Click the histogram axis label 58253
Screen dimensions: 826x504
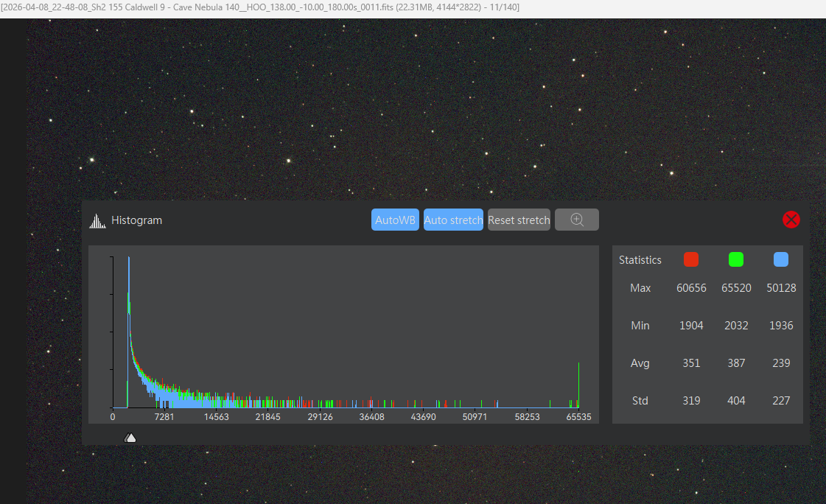(528, 417)
